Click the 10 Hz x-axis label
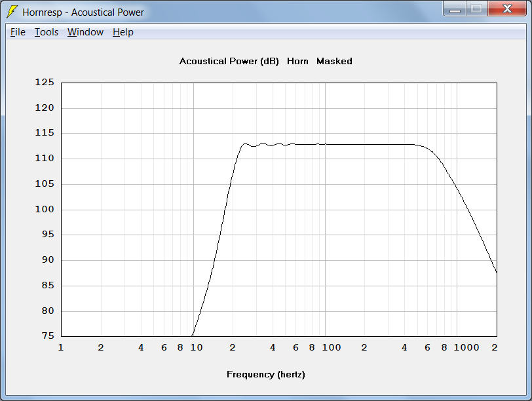This screenshot has height=401, width=532. 196,347
